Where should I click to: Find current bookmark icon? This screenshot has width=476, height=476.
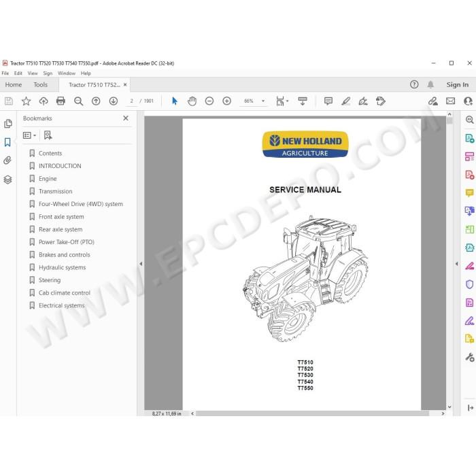48,135
